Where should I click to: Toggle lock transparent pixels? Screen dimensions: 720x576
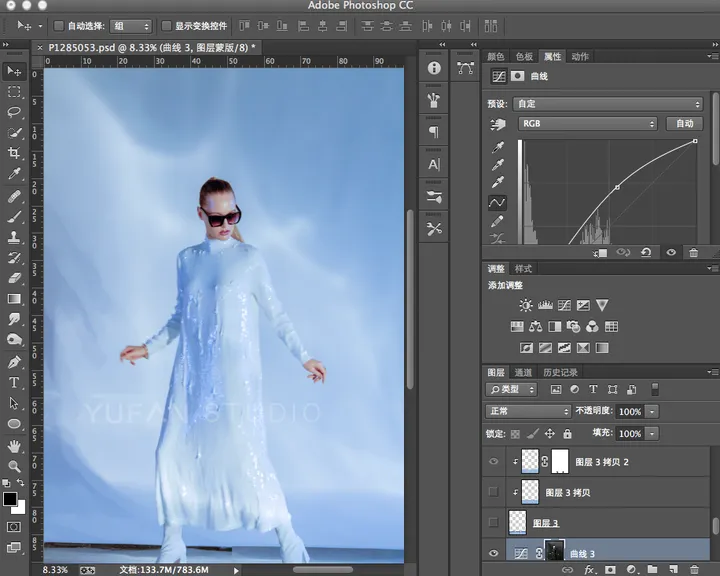[x=515, y=434]
